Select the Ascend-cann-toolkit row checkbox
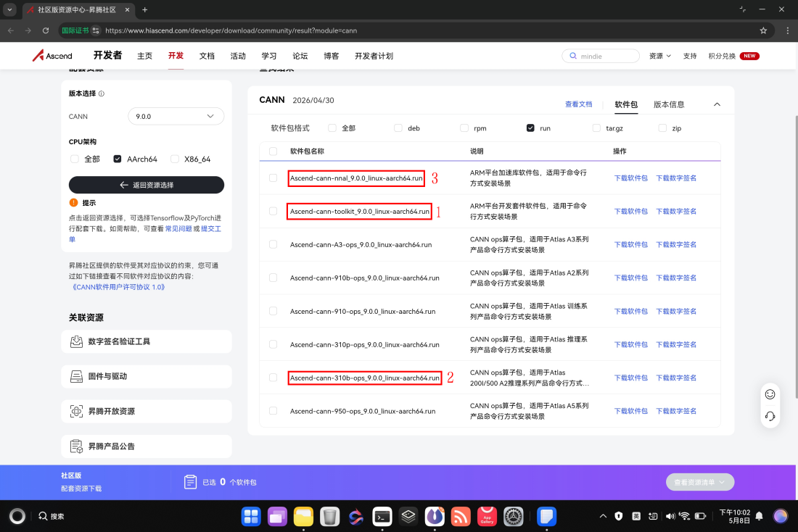 pos(273,211)
